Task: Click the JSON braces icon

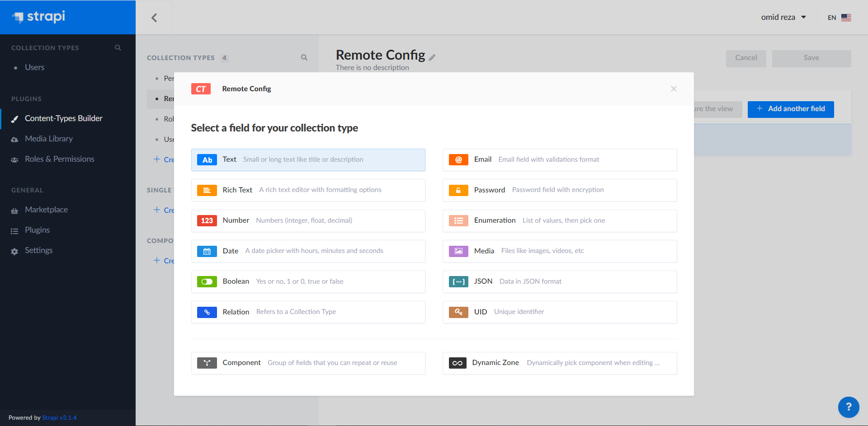Action: click(x=458, y=281)
